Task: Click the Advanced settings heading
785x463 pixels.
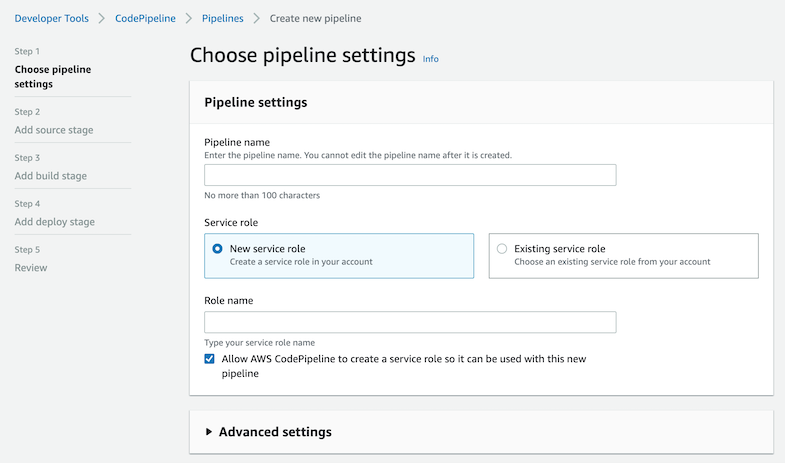Action: point(275,432)
